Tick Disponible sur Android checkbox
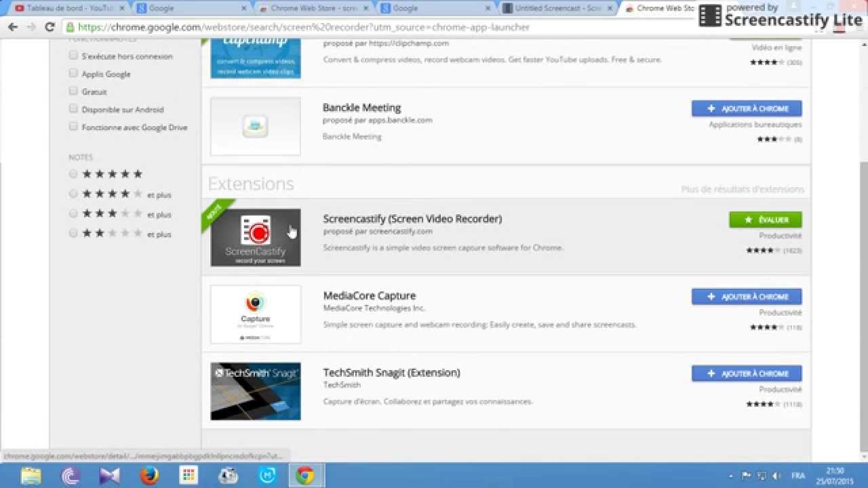Screen dimensions: 868x488 pyautogui.click(x=73, y=108)
